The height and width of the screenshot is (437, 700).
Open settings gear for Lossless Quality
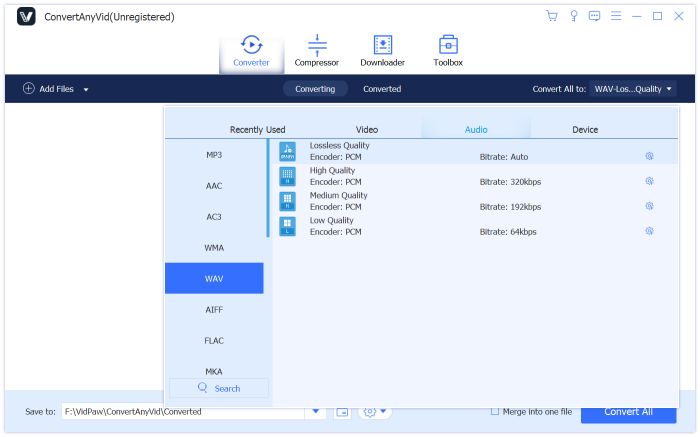[x=649, y=156]
